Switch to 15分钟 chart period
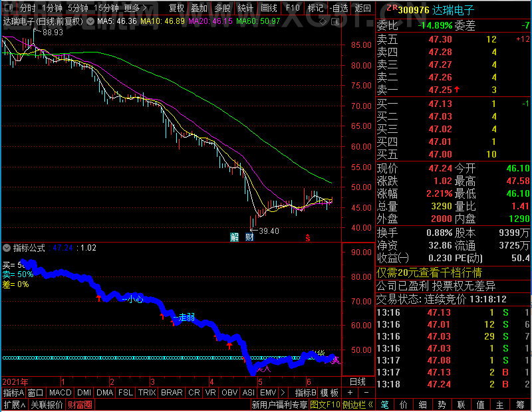 tap(106, 8)
